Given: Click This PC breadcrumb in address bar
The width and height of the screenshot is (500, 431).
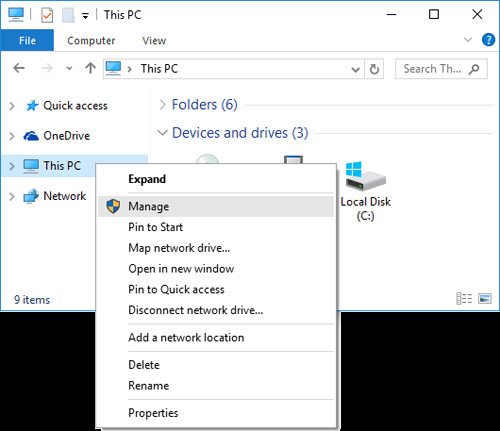Looking at the screenshot, I should point(159,69).
